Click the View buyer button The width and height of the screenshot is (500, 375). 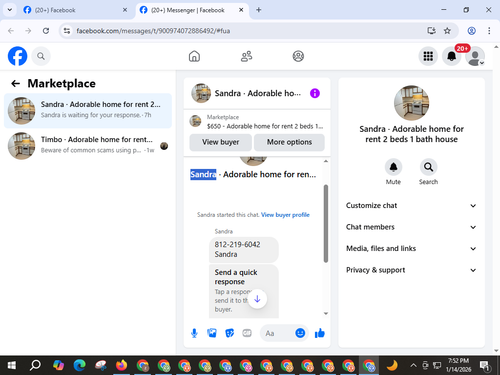[221, 142]
